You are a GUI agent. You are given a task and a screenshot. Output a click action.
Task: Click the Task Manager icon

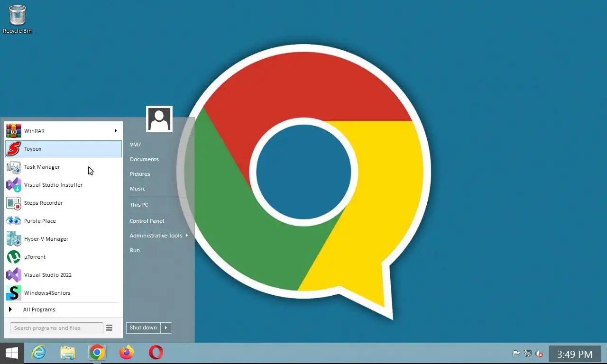pyautogui.click(x=13, y=167)
